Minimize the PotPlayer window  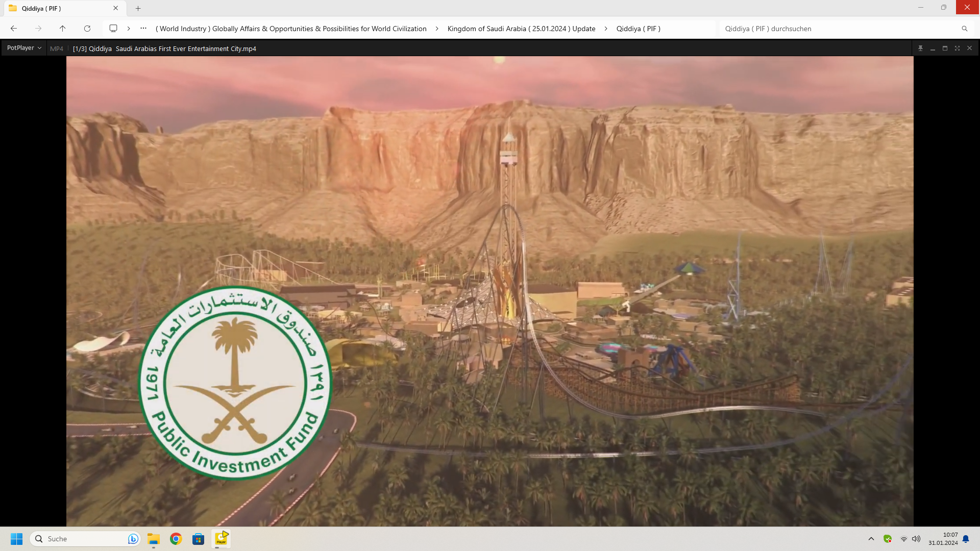(933, 48)
